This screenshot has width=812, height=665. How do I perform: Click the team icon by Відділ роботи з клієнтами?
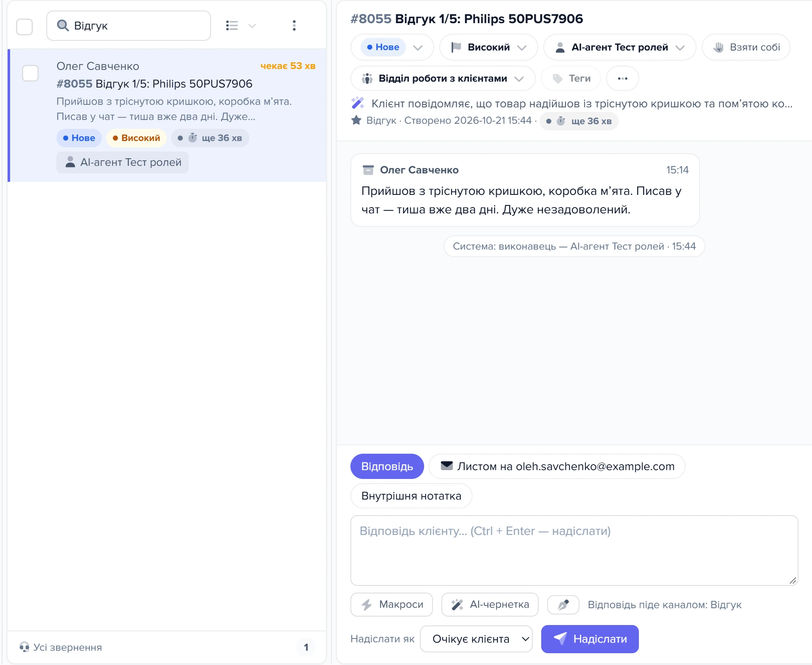[367, 79]
